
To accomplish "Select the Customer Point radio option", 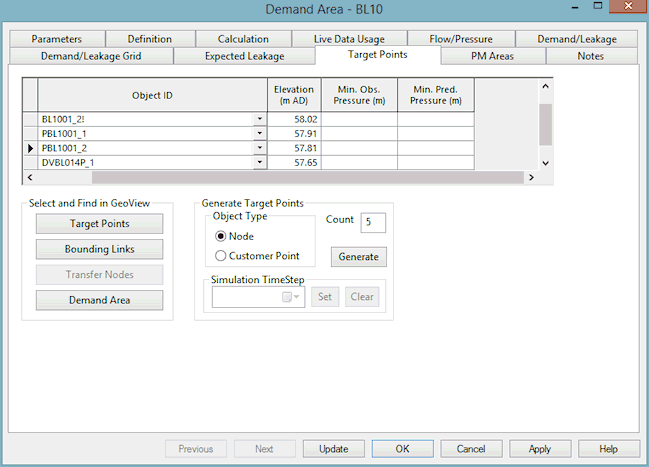I will [x=221, y=256].
